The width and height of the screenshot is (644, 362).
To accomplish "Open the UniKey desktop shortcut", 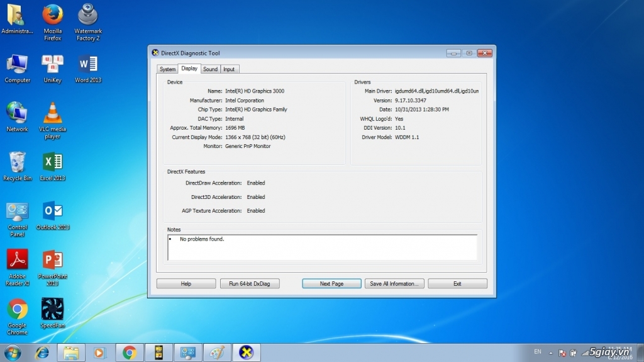I will coord(53,65).
